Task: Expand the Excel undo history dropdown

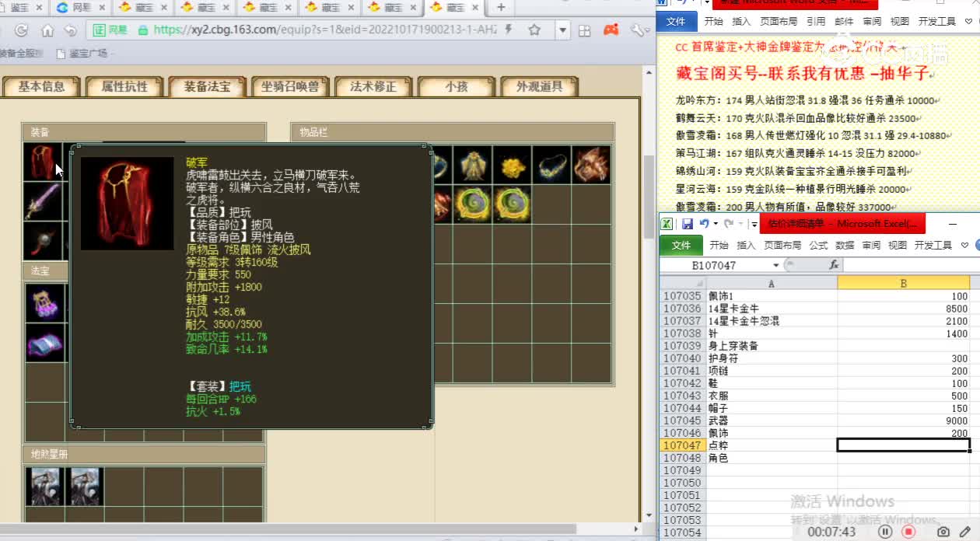Action: coord(716,224)
